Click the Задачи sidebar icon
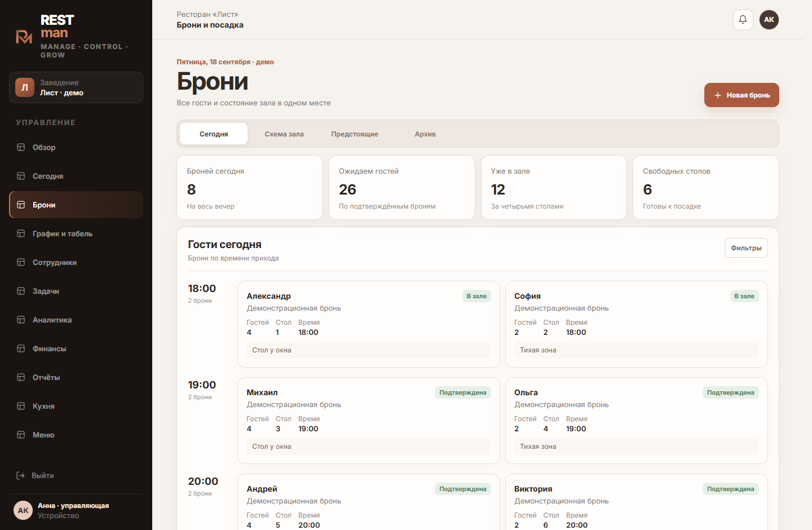Viewport: 812px width, 530px height. coord(21,291)
